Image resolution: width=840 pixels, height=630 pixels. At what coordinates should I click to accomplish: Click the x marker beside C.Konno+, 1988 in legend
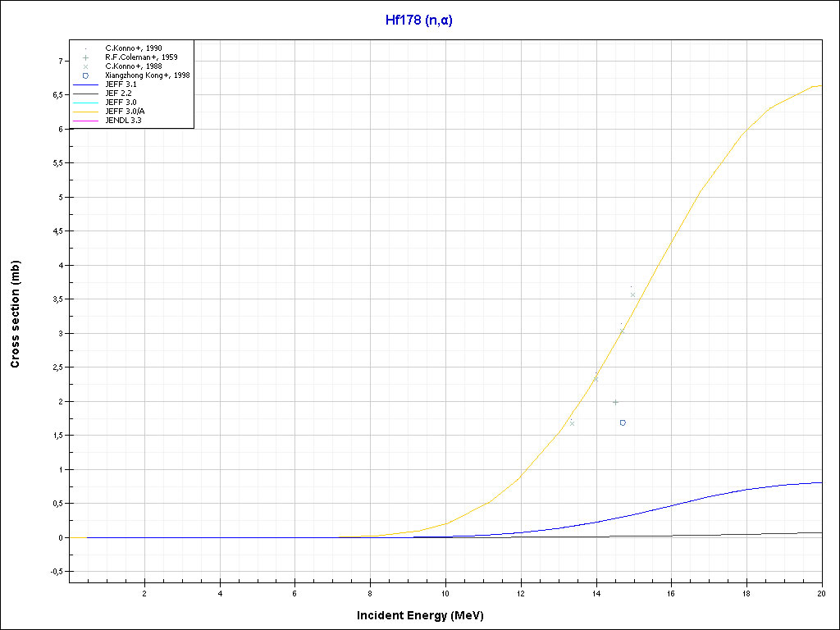click(85, 66)
